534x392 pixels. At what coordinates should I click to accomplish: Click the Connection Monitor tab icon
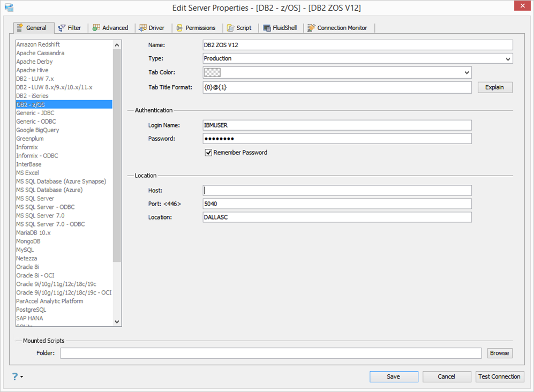pyautogui.click(x=311, y=28)
